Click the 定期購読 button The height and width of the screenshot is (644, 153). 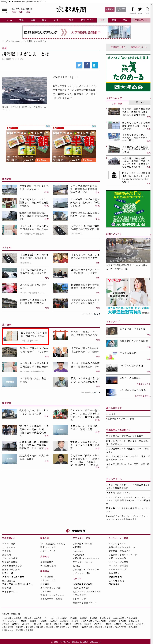pos(109,9)
